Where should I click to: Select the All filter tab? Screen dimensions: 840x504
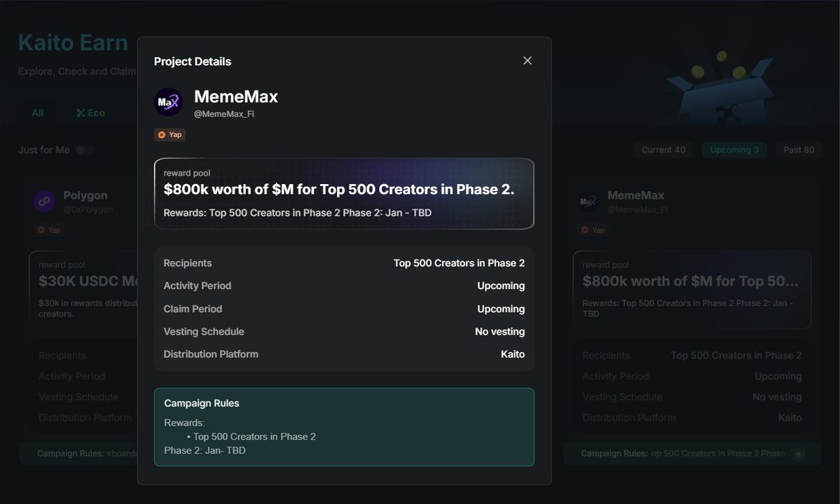[x=38, y=113]
